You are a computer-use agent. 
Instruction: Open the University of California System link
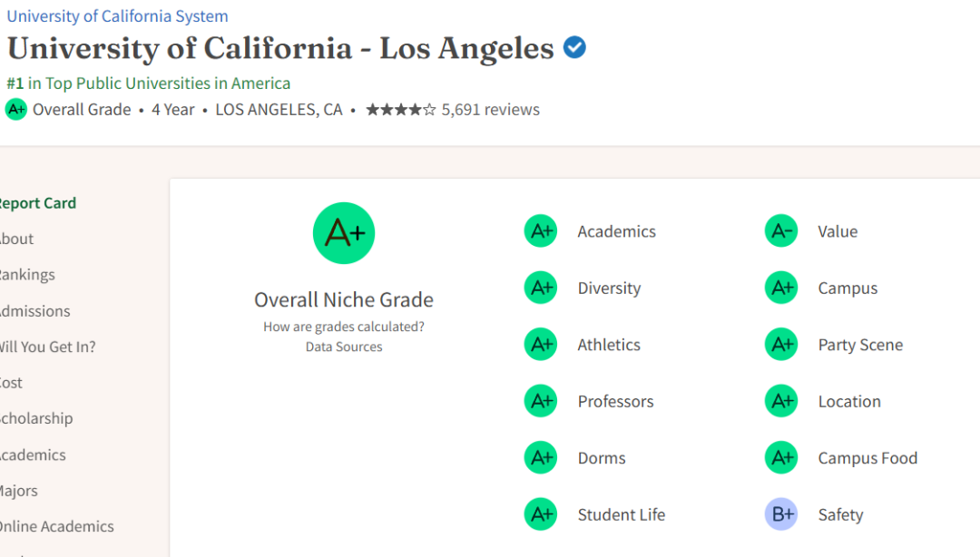[117, 15]
